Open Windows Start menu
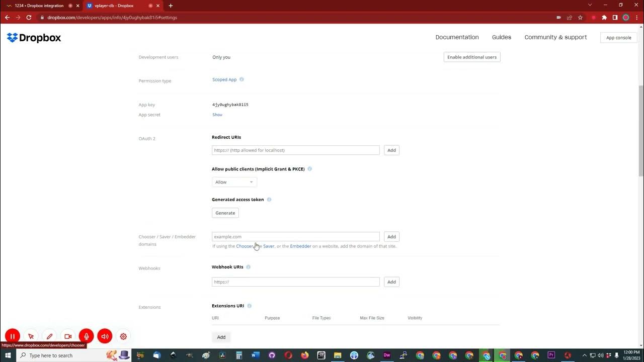This screenshot has width=644, height=362. pyautogui.click(x=8, y=355)
